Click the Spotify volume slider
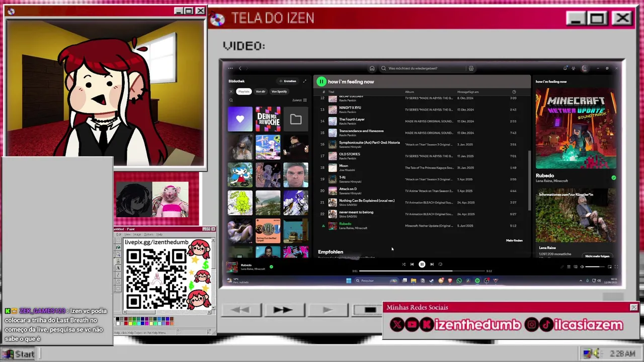The height and width of the screenshot is (362, 644). 595,266
